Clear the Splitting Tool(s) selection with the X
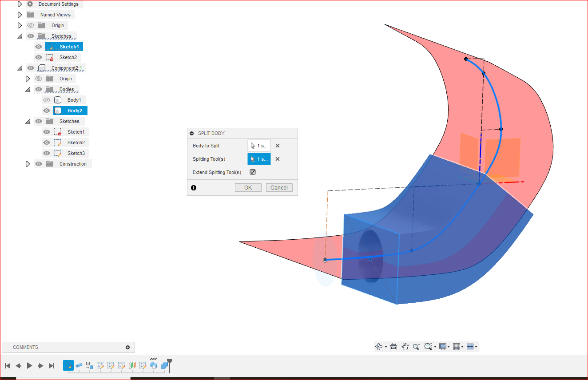This screenshot has width=588, height=380. tap(277, 158)
